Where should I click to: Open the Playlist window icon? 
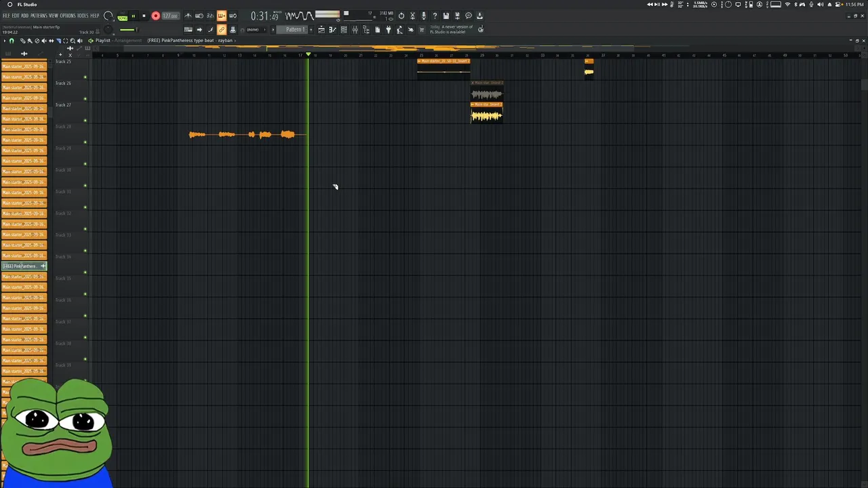(321, 30)
